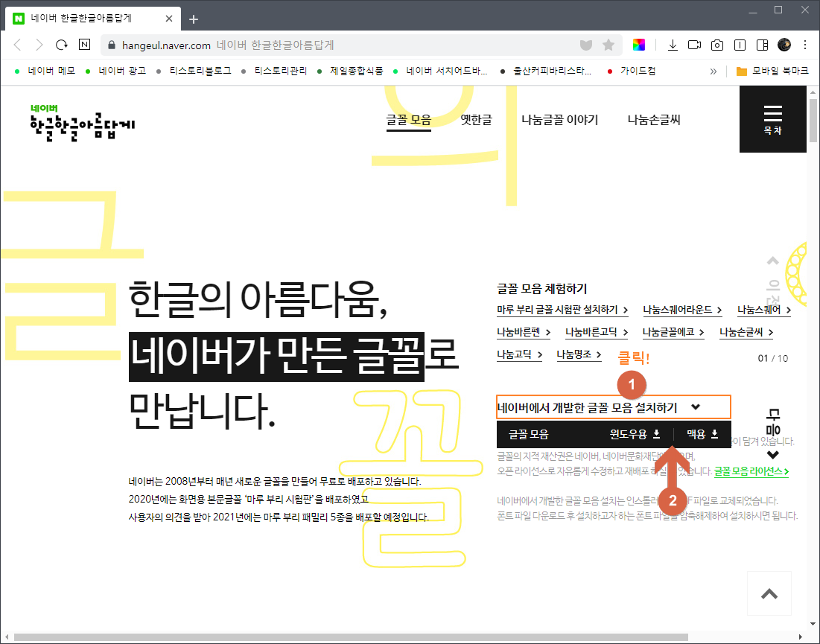Open 나눔바른펜 link
Image resolution: width=820 pixels, height=644 pixels.
pyautogui.click(x=523, y=333)
